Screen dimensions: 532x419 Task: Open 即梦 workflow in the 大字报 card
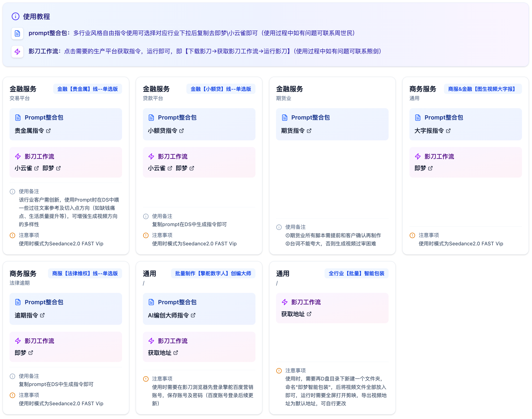point(424,168)
